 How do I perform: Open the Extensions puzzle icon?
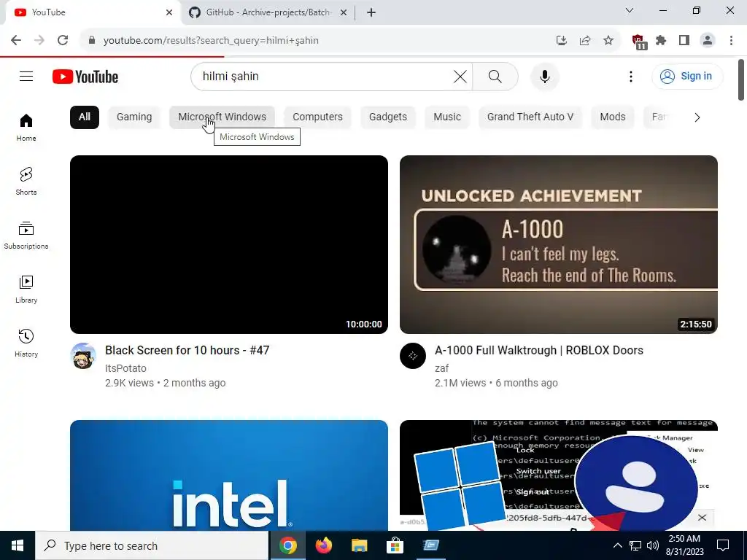click(x=661, y=41)
